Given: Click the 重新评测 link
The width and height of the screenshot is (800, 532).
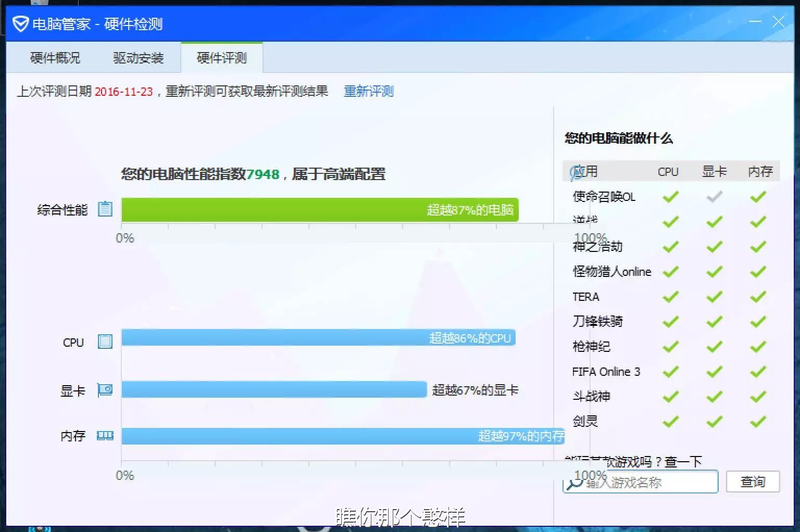Looking at the screenshot, I should pos(369,92).
